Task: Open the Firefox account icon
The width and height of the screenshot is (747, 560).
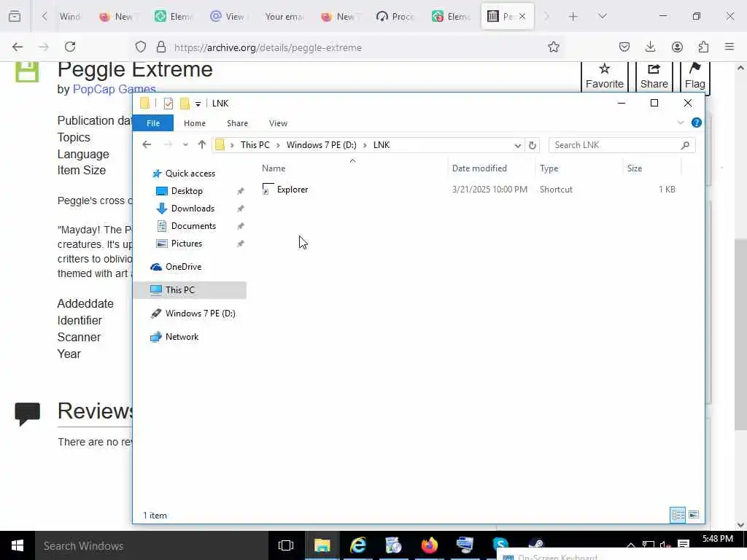Action: (x=677, y=47)
